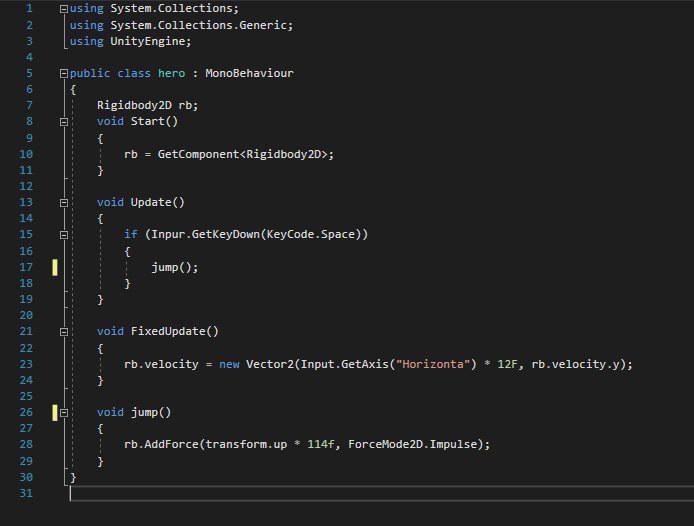
Task: Click 'transform.up' expression
Action: coord(246,444)
